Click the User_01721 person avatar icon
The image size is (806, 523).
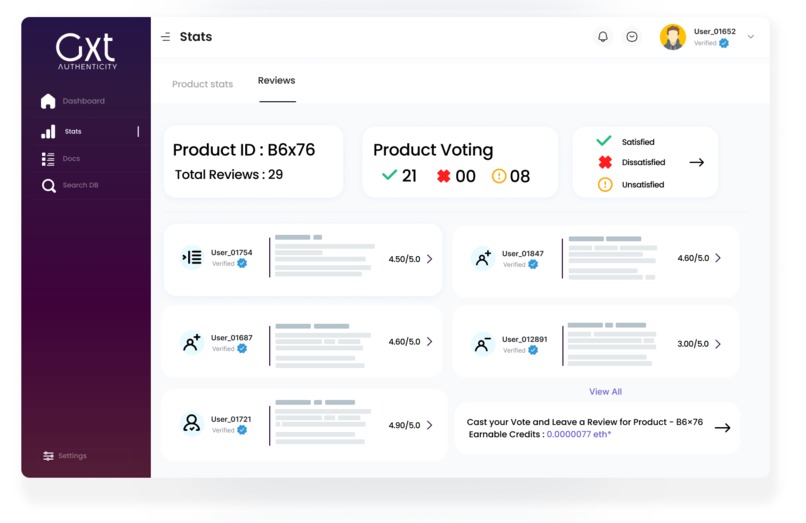pyautogui.click(x=192, y=423)
